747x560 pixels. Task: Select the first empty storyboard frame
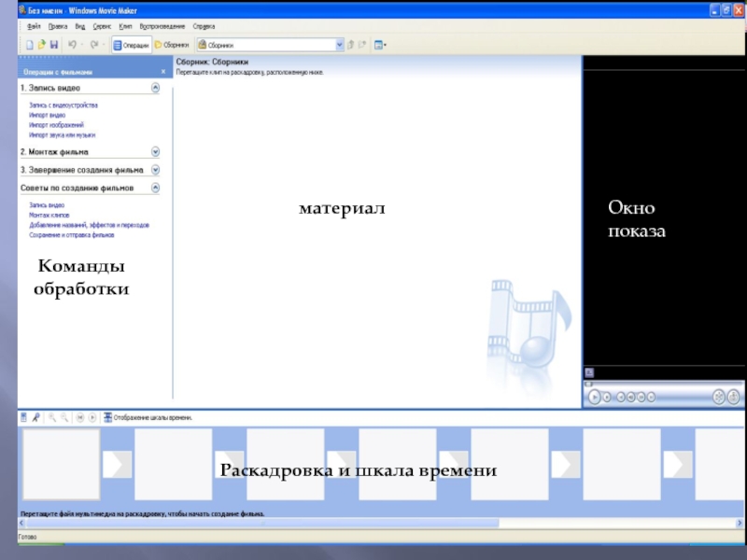(61, 464)
